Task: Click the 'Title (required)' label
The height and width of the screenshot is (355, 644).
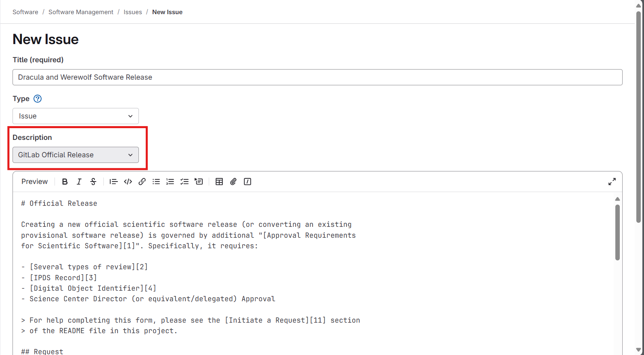Action: [x=38, y=60]
